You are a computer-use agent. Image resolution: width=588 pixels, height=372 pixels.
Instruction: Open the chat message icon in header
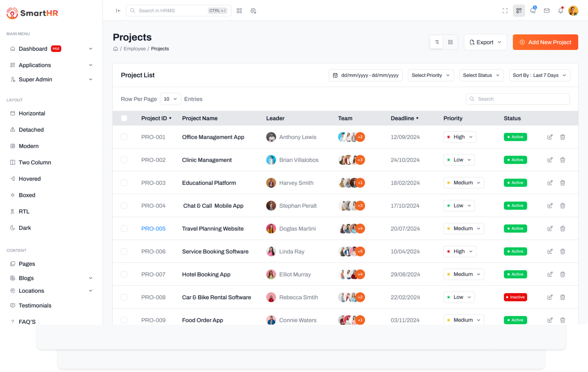(533, 11)
